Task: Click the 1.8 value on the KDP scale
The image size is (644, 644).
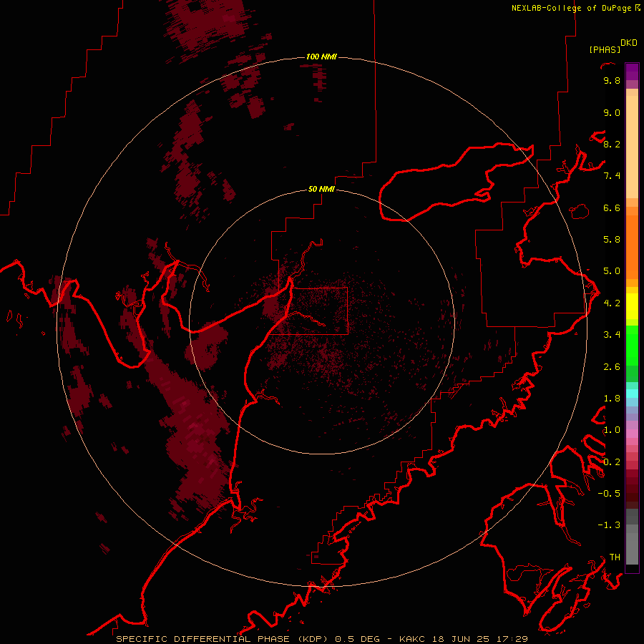Action: click(612, 399)
